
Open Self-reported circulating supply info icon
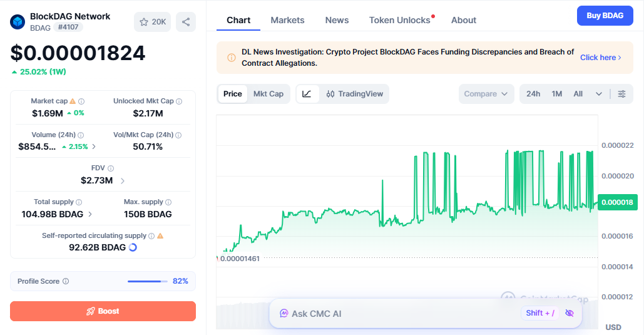(151, 235)
